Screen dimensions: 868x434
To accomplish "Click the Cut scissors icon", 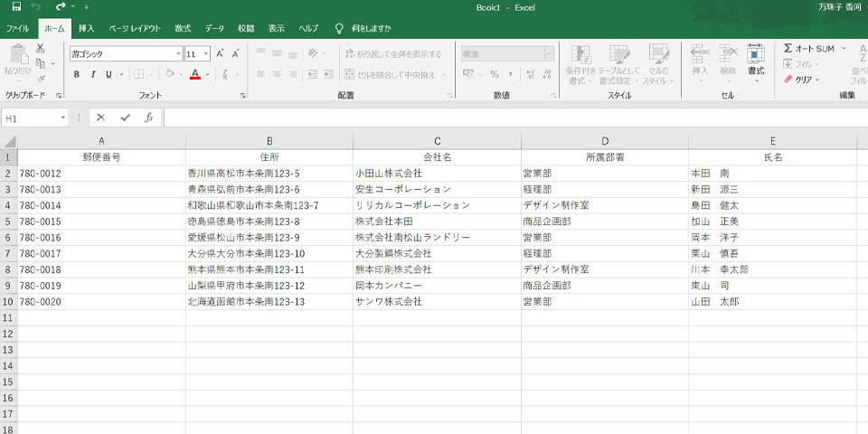I will 41,49.
